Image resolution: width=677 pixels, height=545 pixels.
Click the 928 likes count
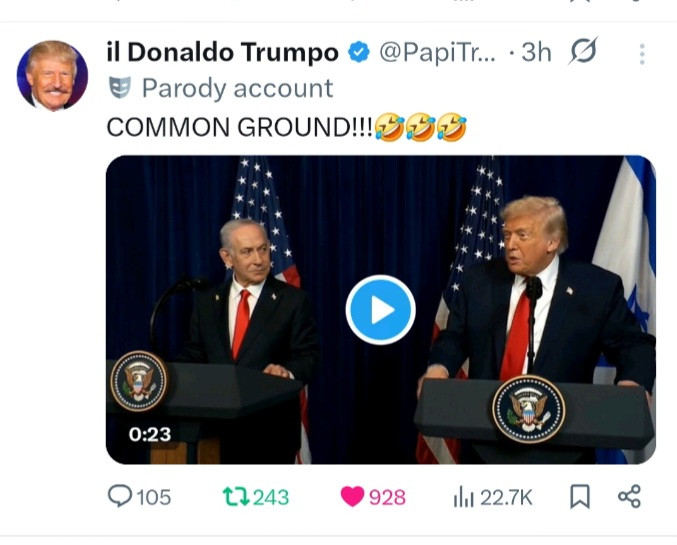(387, 497)
